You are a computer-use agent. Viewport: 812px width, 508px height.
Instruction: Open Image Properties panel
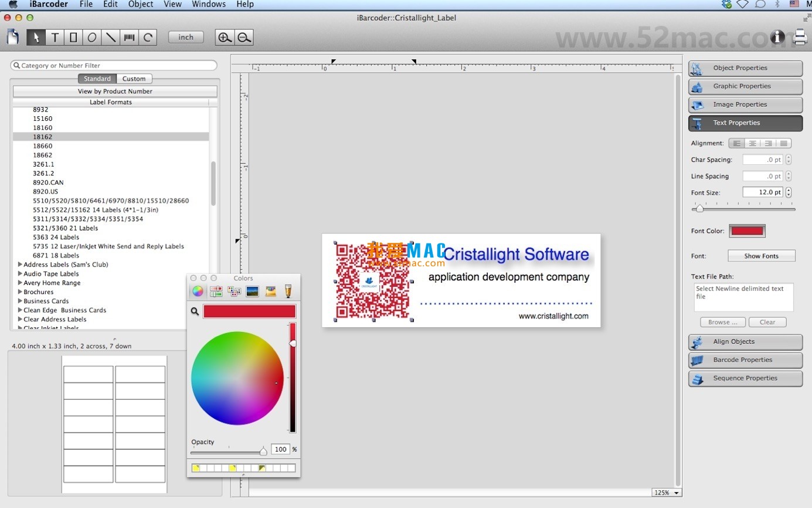coord(745,104)
